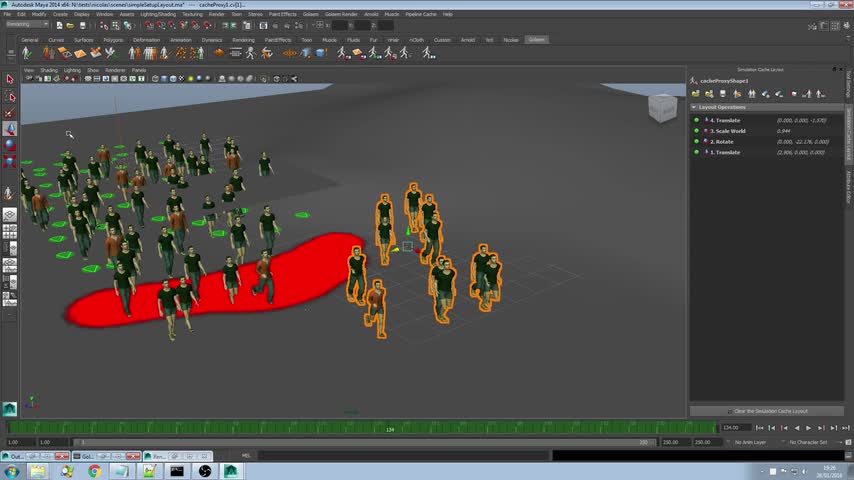Open the No Character Set dropdown
Image resolution: width=854 pixels, height=480 pixels.
[x=809, y=442]
